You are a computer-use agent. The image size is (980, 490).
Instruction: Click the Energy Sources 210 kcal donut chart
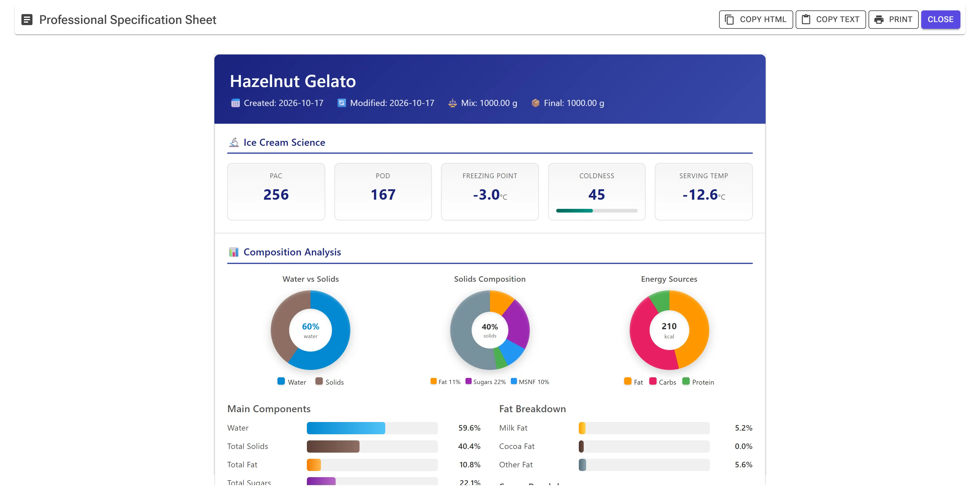pyautogui.click(x=669, y=330)
